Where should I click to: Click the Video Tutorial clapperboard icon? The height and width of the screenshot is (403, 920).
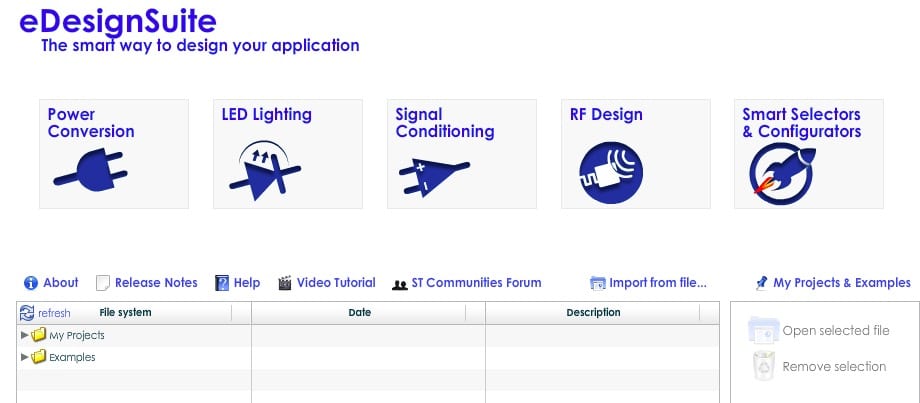point(286,283)
